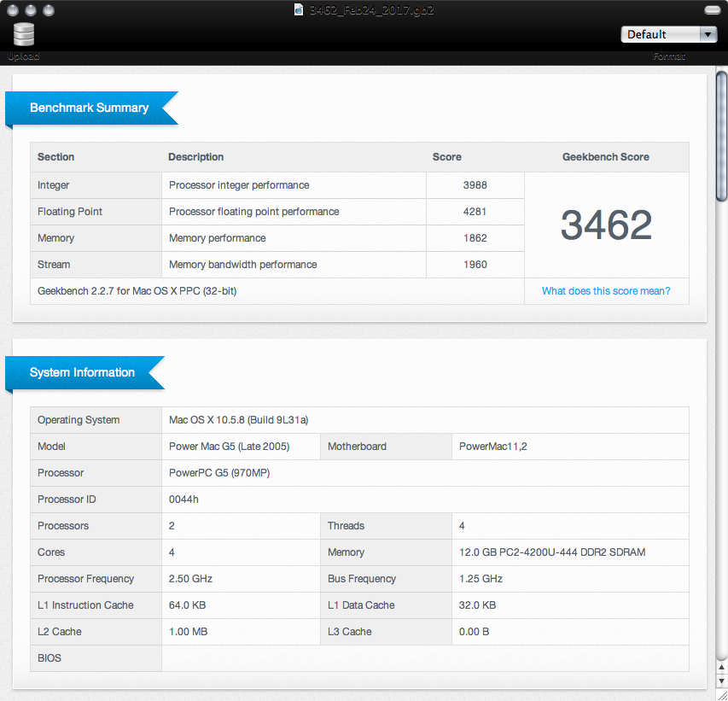Click 'Mac OS X 10.5.8 (Build 9L31a)' value
The image size is (728, 701).
click(x=239, y=420)
